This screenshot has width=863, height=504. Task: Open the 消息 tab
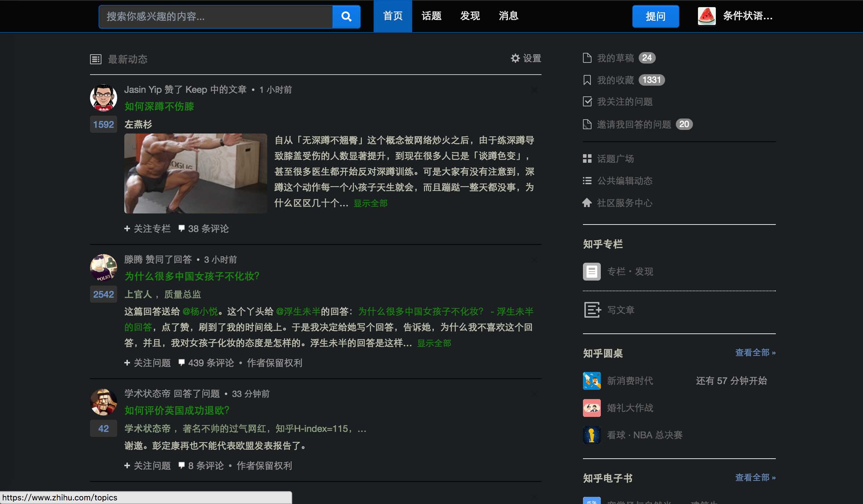(509, 16)
